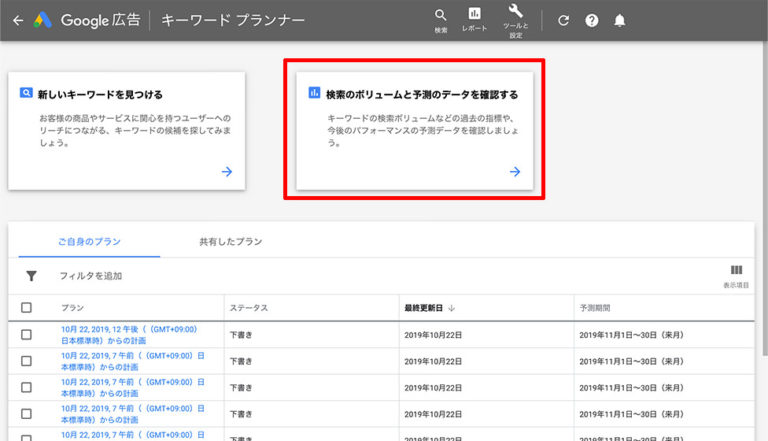Click the filter funnel icon
Viewport: 768px width, 441px height.
pos(31,276)
